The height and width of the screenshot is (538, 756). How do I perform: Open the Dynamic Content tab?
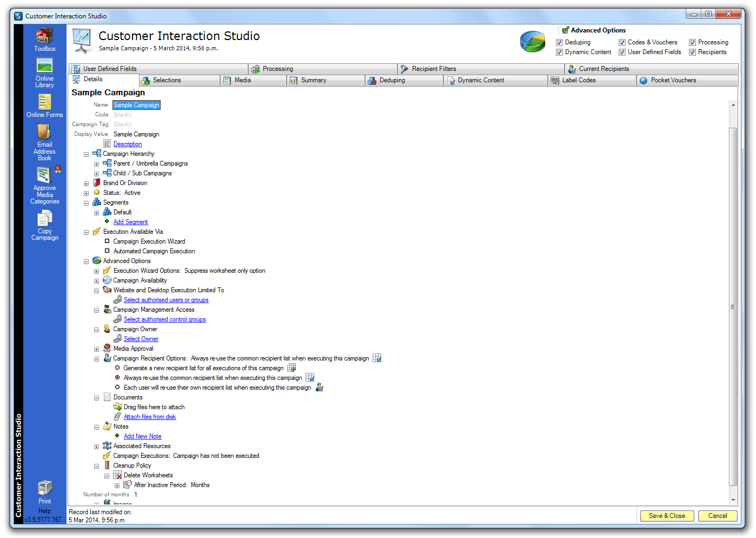coord(495,80)
